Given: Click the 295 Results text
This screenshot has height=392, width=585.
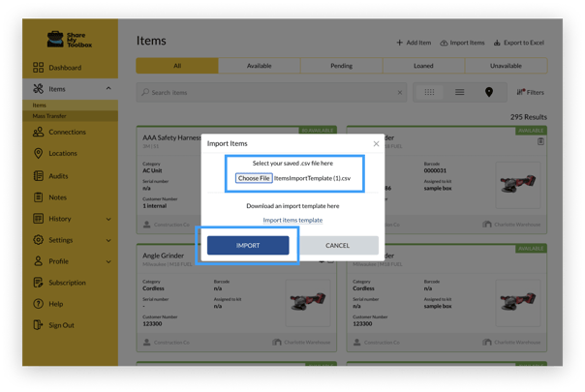Looking at the screenshot, I should point(529,117).
